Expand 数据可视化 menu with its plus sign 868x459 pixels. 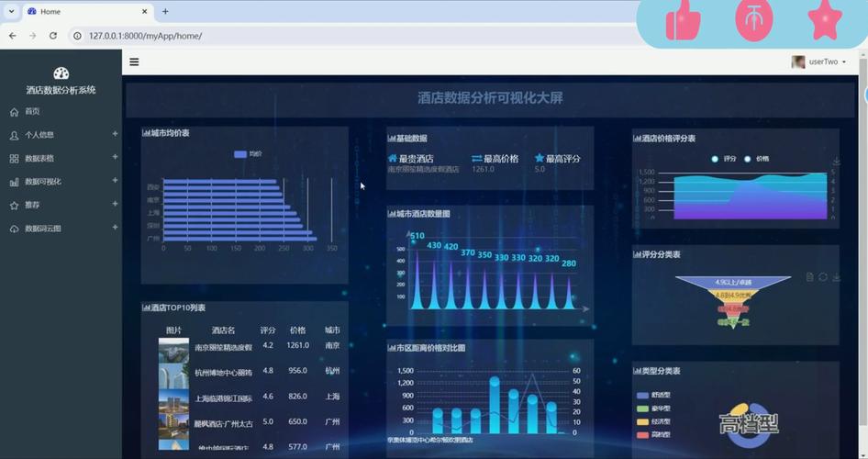click(x=115, y=181)
